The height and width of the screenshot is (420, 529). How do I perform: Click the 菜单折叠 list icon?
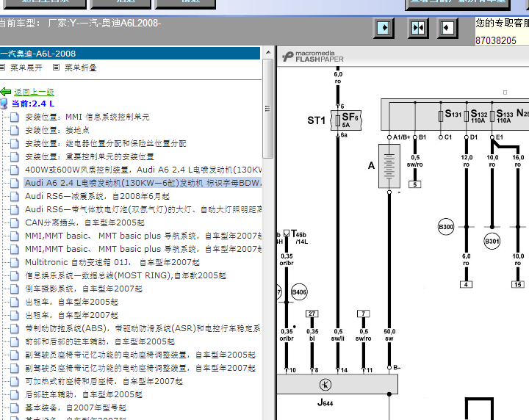(x=57, y=68)
